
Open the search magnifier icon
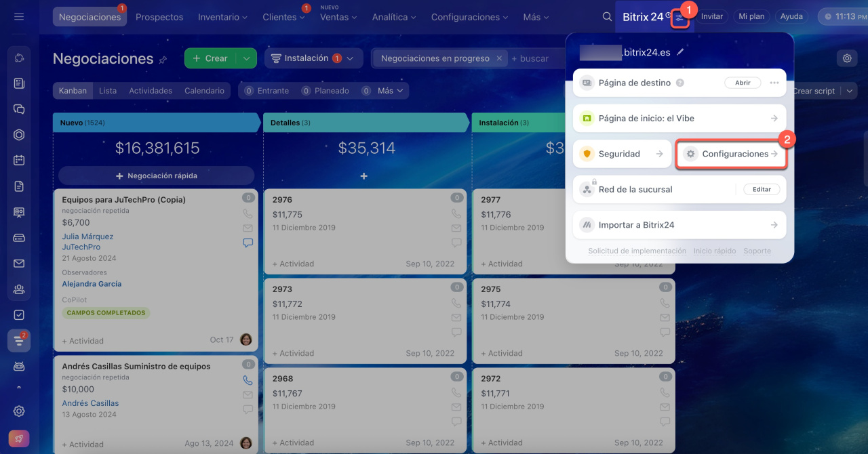click(607, 17)
